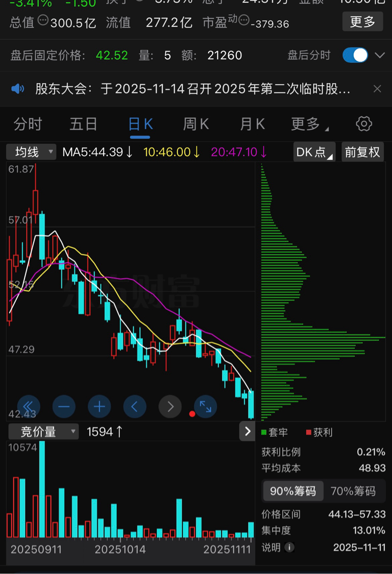Open info icon next to 说明

(x=289, y=547)
